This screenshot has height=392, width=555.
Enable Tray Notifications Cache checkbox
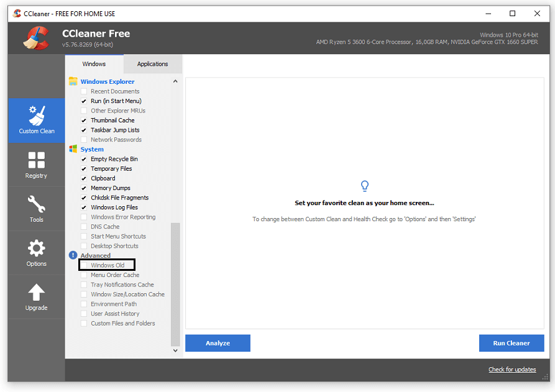(x=84, y=285)
